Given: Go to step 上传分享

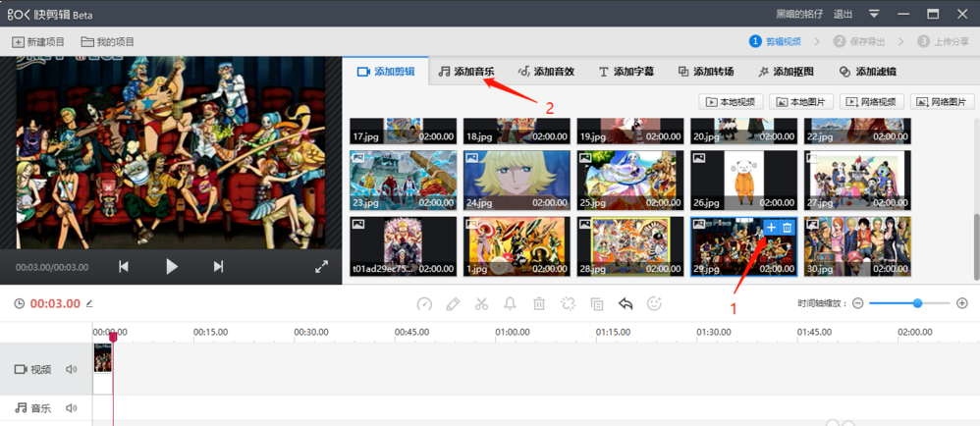Looking at the screenshot, I should click(943, 42).
